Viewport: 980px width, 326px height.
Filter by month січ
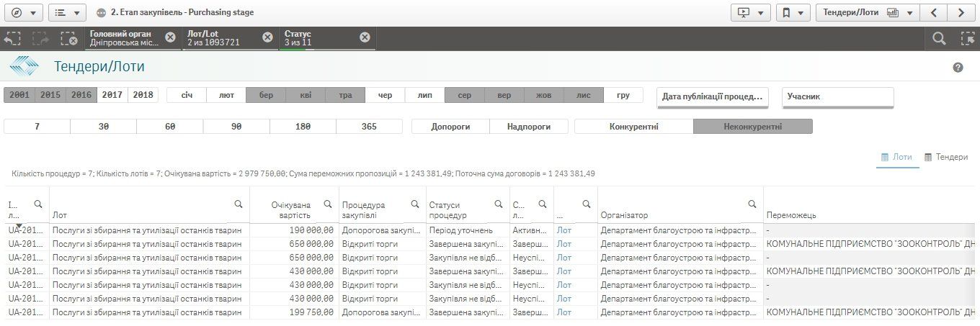(x=187, y=95)
